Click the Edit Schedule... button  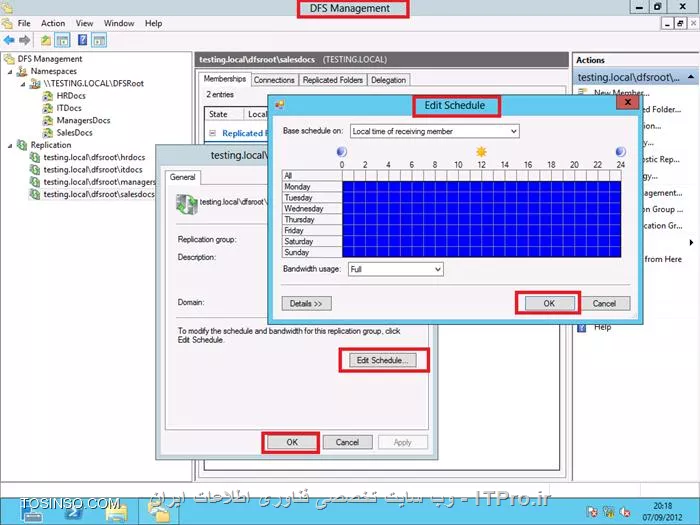point(382,360)
